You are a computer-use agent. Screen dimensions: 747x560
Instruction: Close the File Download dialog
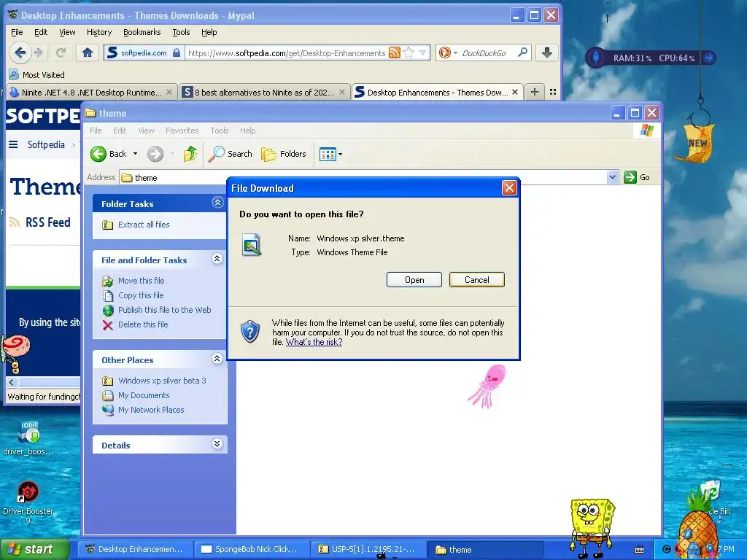tap(509, 188)
